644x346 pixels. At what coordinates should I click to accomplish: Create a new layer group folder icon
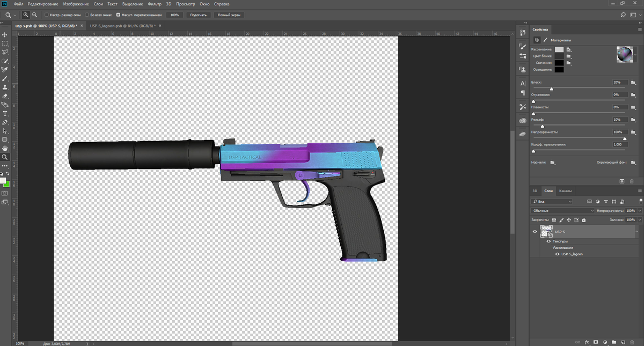[x=614, y=341]
